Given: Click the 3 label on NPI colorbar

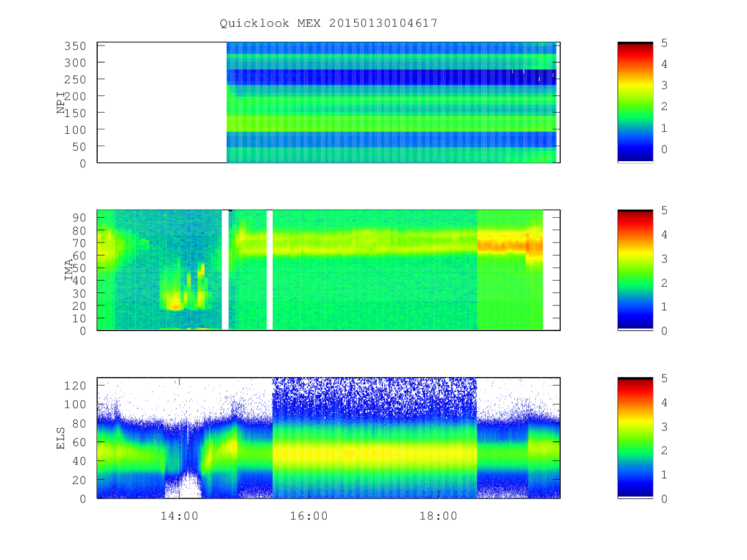Looking at the screenshot, I should [x=664, y=85].
